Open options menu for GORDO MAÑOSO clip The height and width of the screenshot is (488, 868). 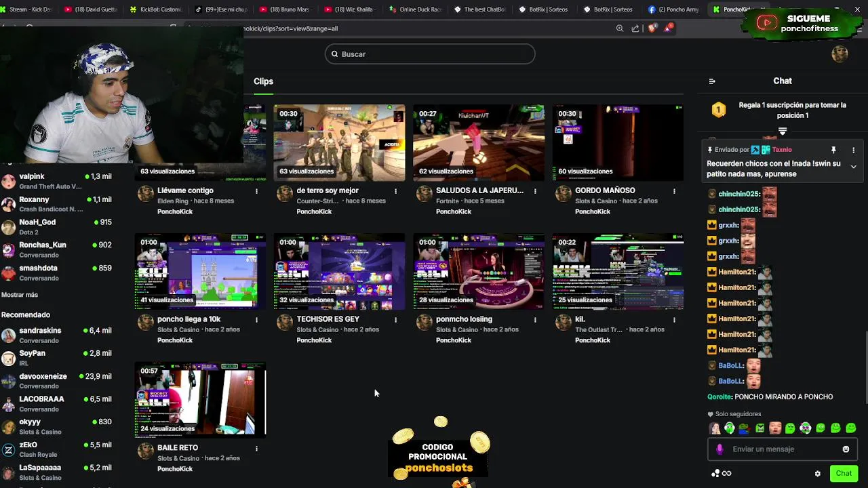coord(674,191)
